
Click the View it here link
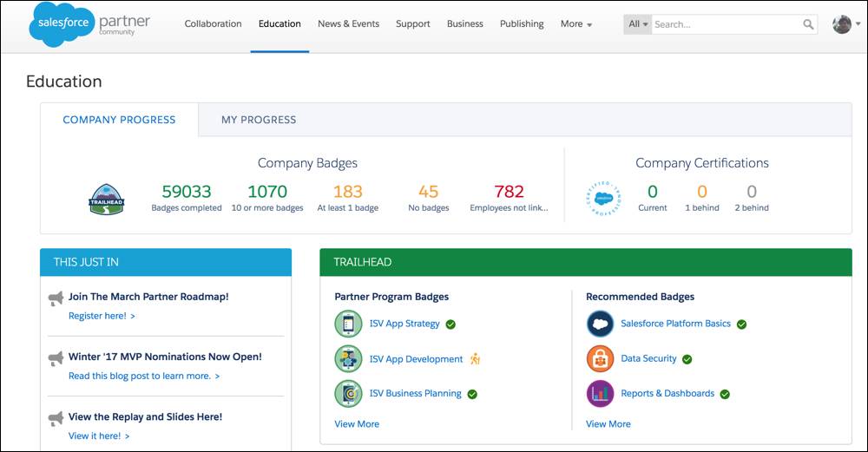(x=99, y=436)
